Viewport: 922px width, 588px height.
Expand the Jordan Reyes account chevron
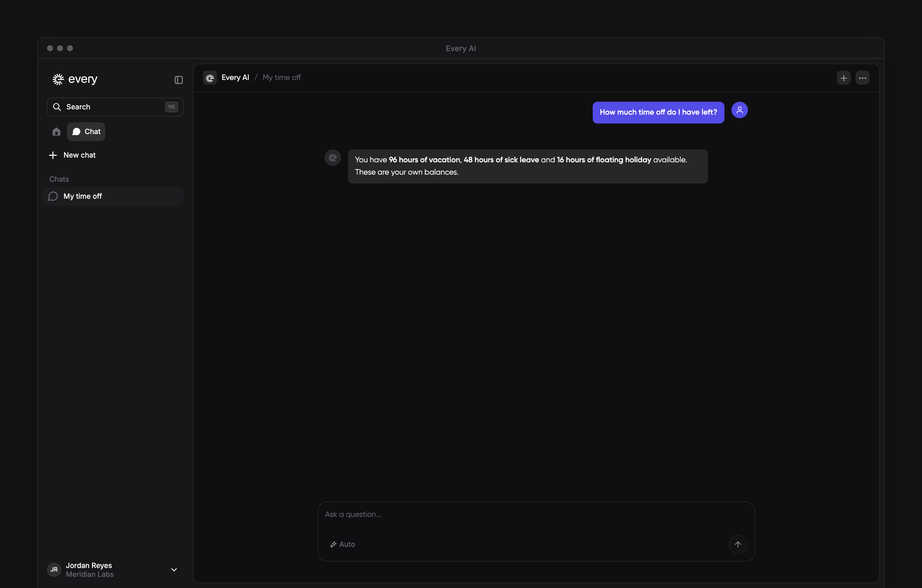point(174,570)
